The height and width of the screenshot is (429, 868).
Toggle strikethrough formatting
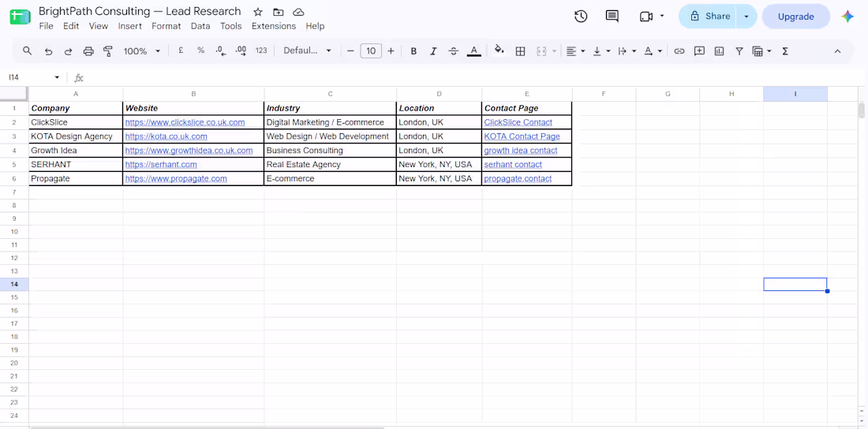pos(454,51)
